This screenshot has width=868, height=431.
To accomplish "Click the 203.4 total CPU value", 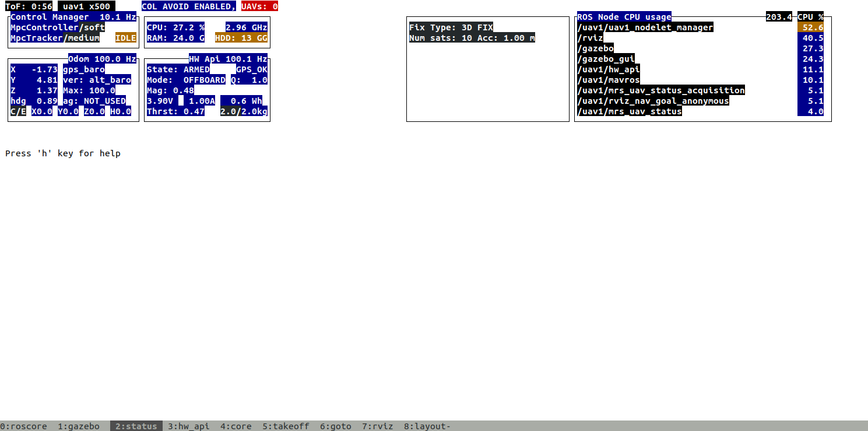I will click(779, 17).
